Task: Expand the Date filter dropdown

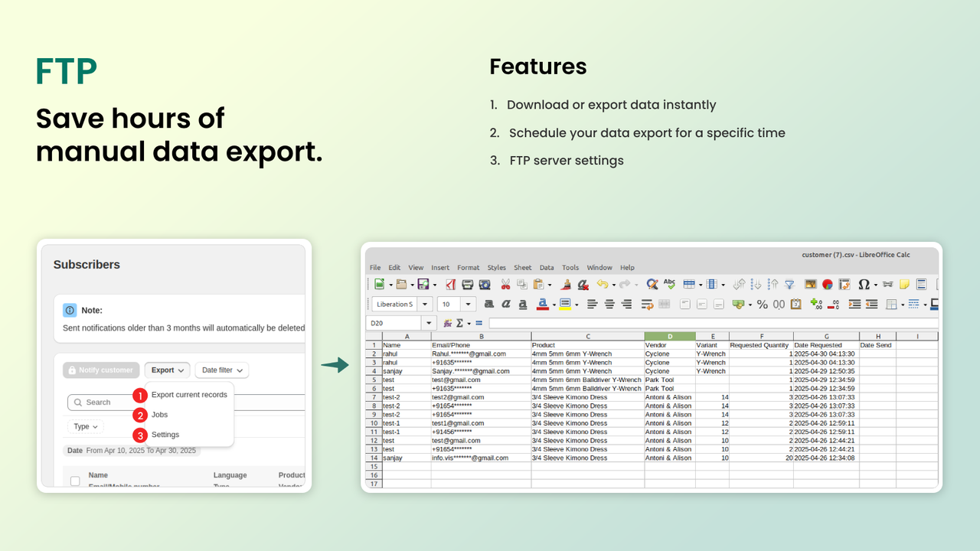Action: point(222,370)
